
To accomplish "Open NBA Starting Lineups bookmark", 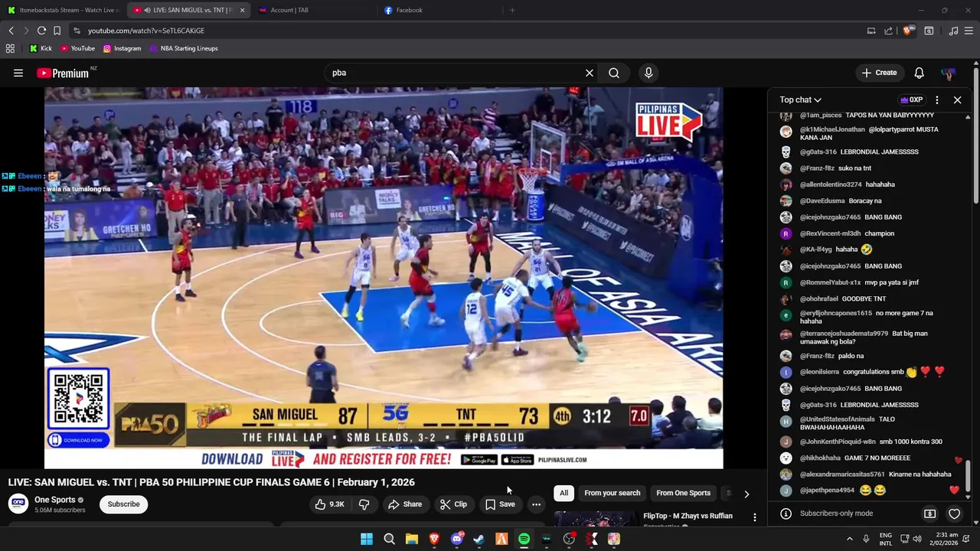I will (184, 48).
